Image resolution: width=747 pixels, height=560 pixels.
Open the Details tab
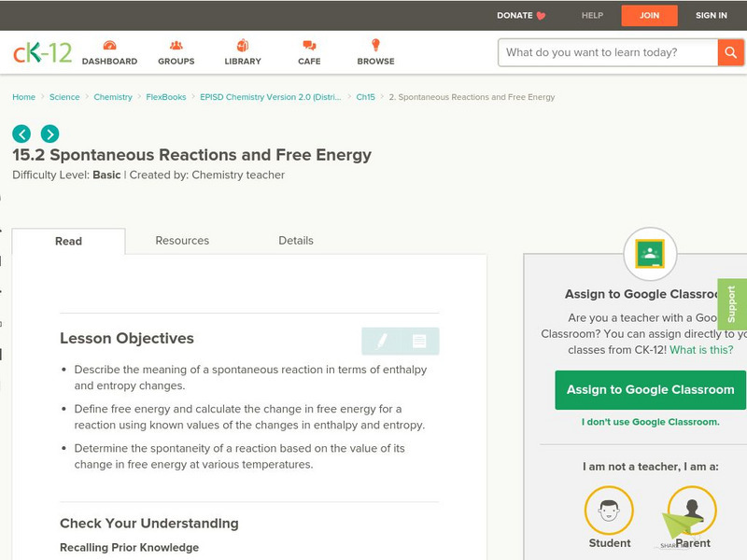point(297,240)
